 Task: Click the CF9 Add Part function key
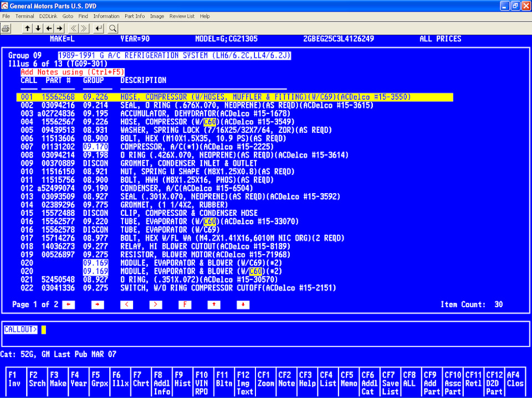[x=432, y=381]
